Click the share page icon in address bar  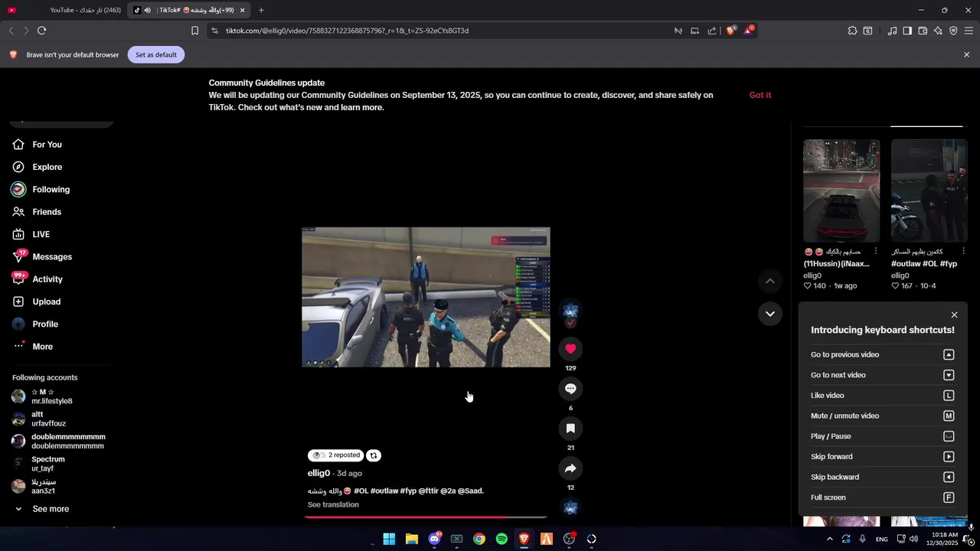pyautogui.click(x=712, y=31)
